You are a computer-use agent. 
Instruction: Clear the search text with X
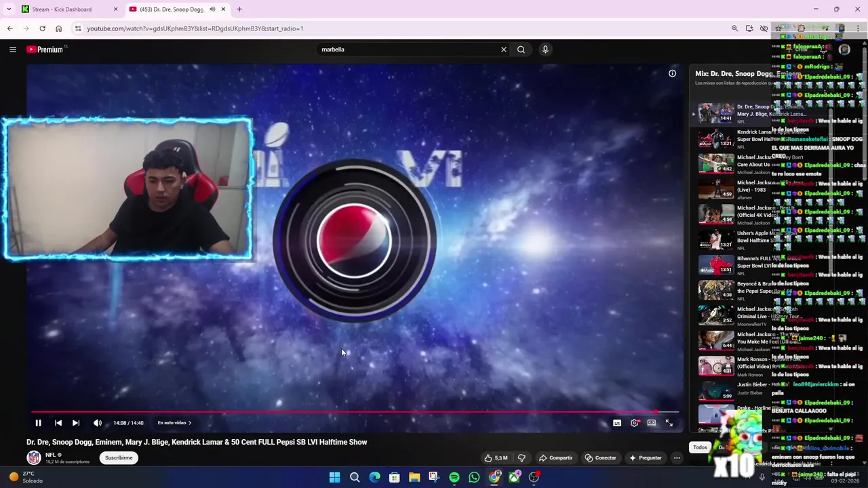504,49
